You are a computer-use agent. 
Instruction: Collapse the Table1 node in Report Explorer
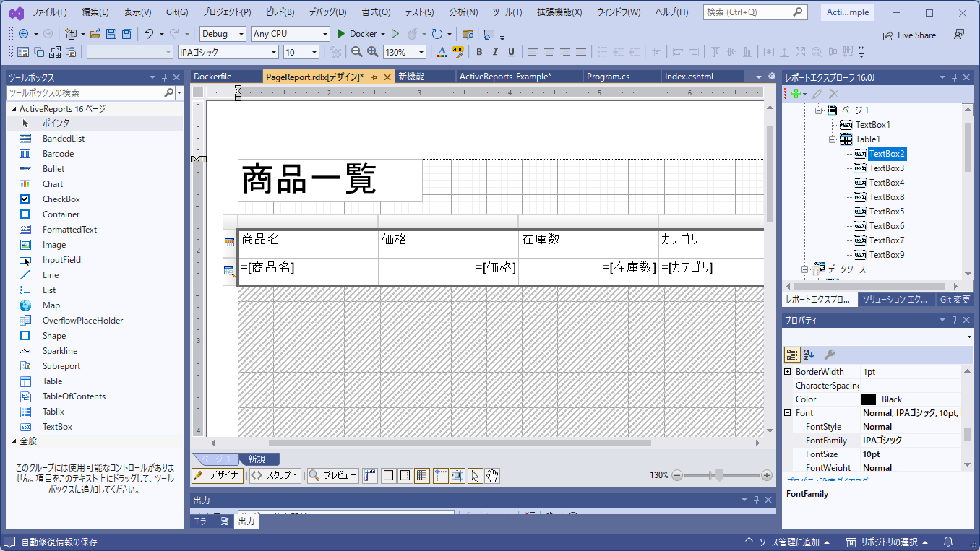pos(832,139)
